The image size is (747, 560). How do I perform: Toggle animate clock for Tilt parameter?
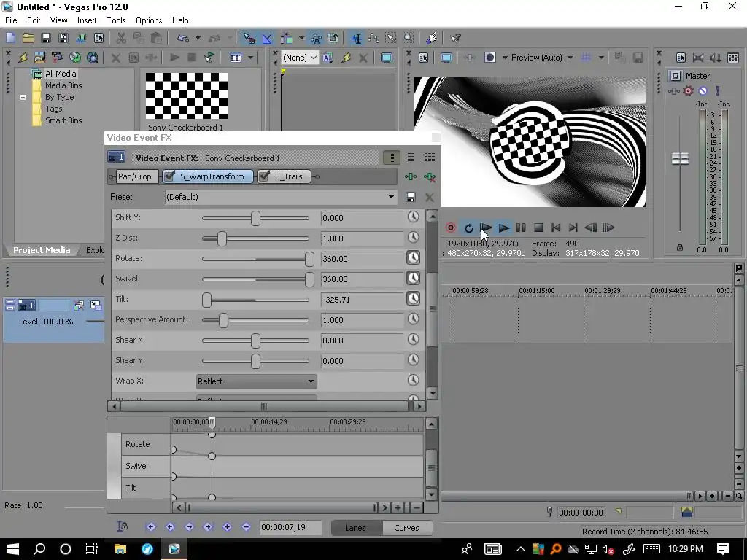click(413, 299)
